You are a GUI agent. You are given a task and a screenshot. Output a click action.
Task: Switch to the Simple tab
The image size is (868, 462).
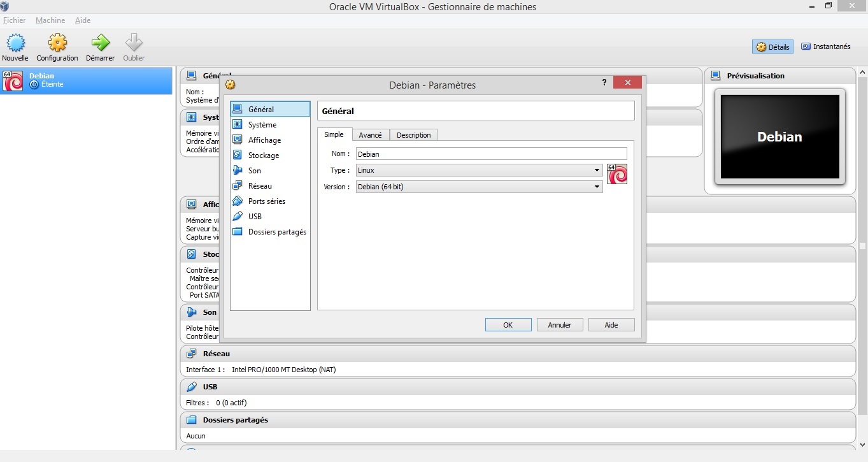point(334,134)
